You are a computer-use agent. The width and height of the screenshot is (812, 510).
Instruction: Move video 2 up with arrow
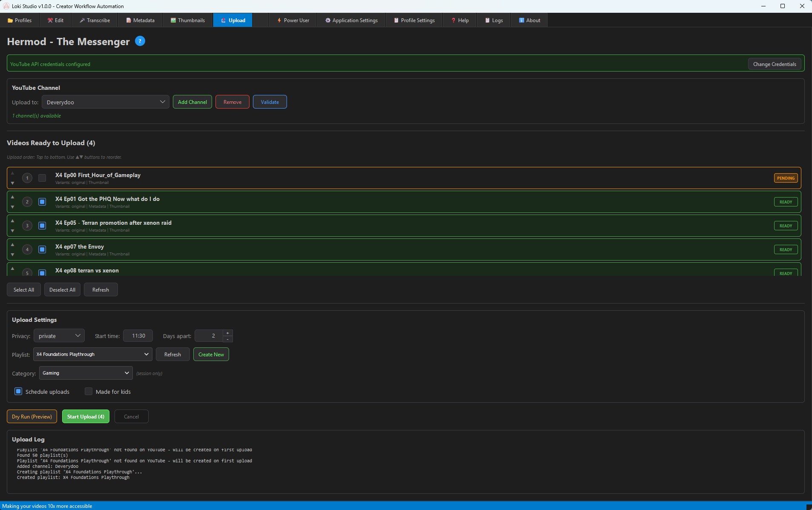pos(12,197)
